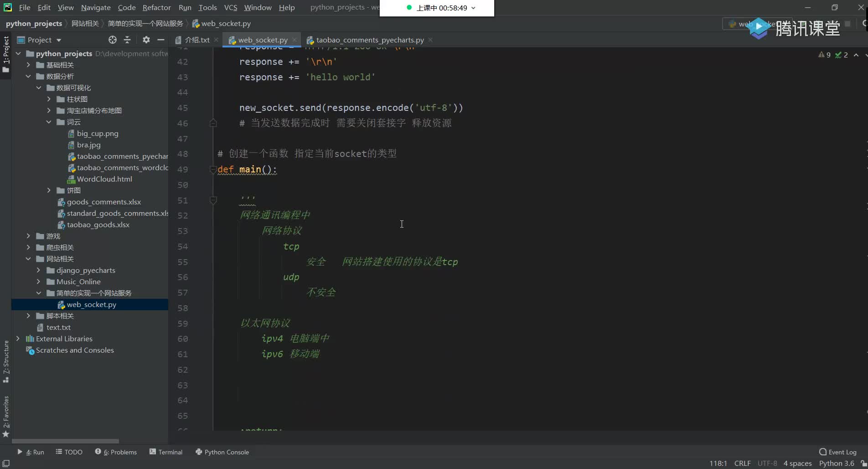Click Python 3.6 interpreter selector

coord(837,463)
